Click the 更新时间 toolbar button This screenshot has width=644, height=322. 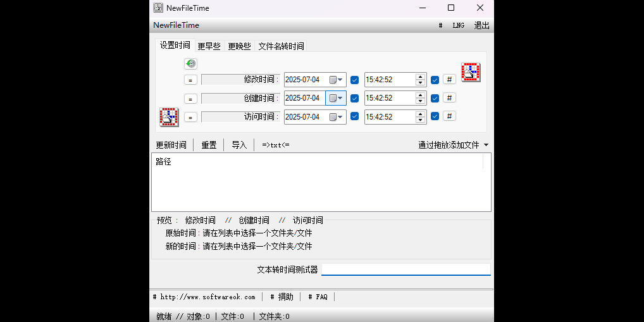[171, 145]
